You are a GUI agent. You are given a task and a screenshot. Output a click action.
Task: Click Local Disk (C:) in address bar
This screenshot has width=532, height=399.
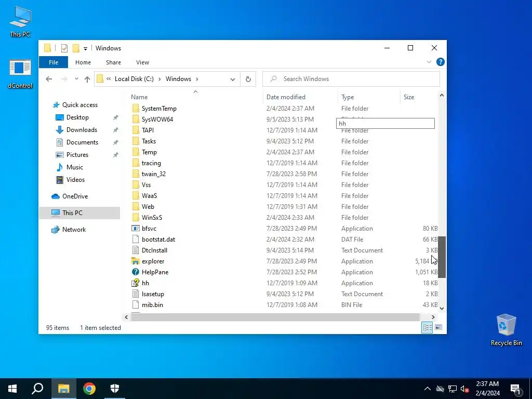pos(134,79)
